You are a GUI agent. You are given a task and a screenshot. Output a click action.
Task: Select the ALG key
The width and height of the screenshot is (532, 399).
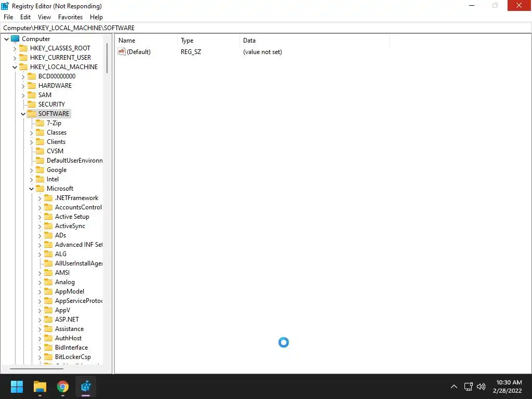click(61, 254)
